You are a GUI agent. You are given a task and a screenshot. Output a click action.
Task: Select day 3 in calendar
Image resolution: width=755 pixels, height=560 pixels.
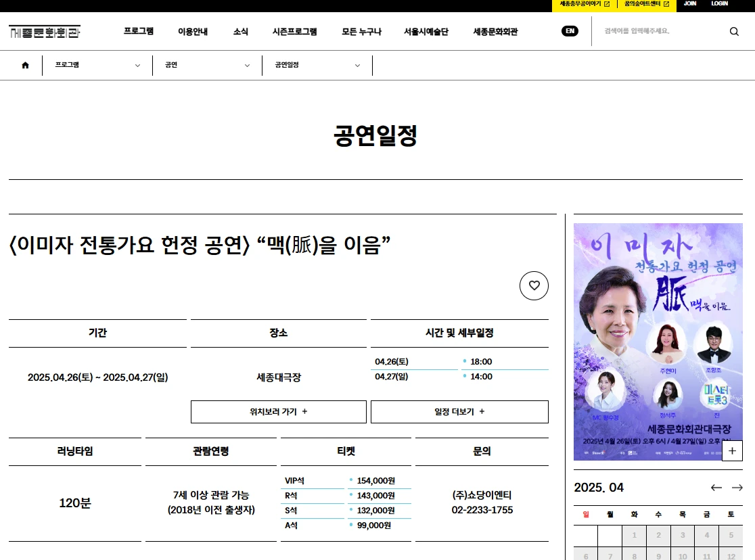(683, 535)
